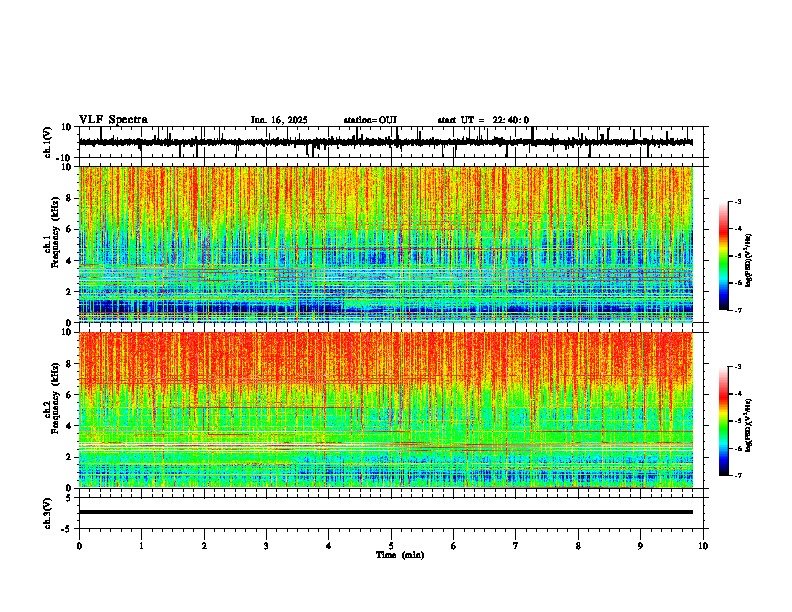Click tick label 8 on the Time axis
Image resolution: width=792 pixels, height=612 pixels.
click(x=578, y=546)
